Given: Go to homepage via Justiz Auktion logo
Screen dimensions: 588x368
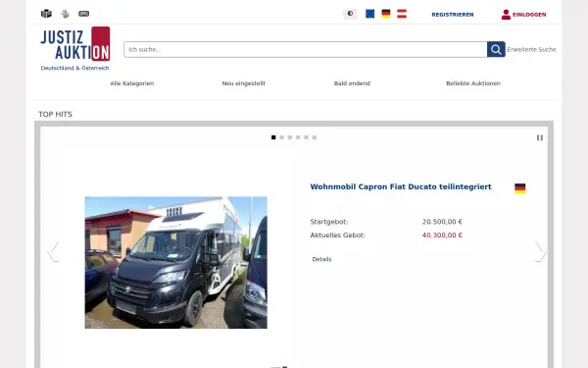Looking at the screenshot, I should tap(75, 43).
